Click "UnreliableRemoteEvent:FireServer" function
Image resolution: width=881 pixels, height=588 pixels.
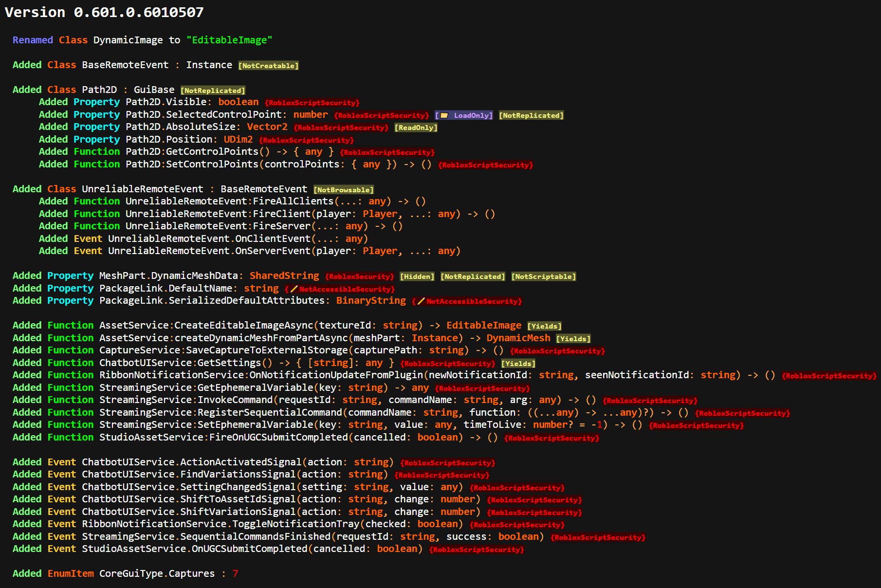pos(218,226)
